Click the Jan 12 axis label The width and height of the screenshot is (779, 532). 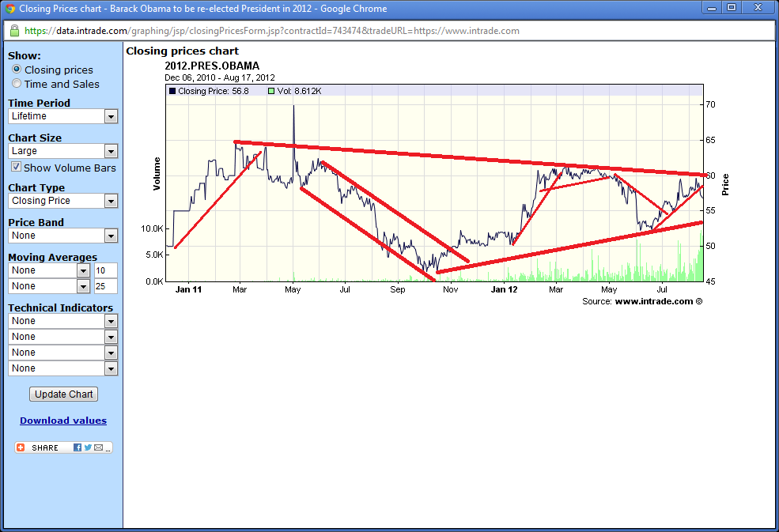504,289
